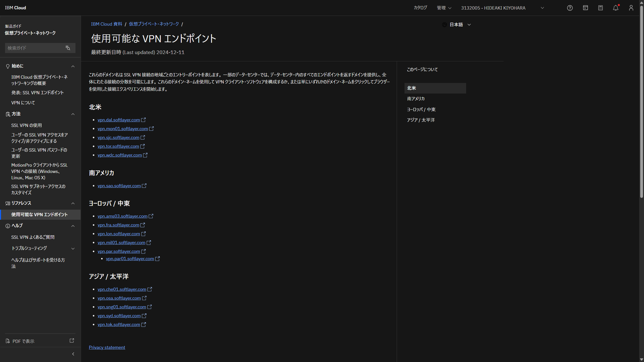The height and width of the screenshot is (362, 644).
Task: Open the user profile icon
Action: [x=631, y=8]
